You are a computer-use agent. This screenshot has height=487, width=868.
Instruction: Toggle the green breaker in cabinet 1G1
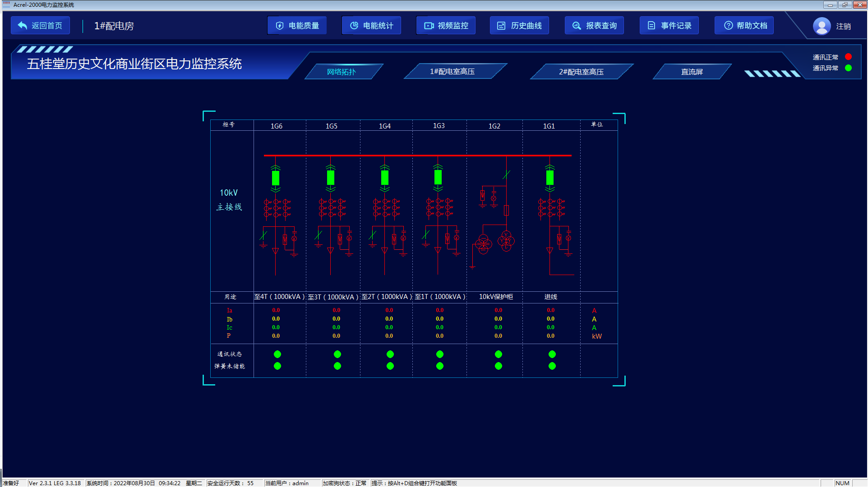pos(549,178)
